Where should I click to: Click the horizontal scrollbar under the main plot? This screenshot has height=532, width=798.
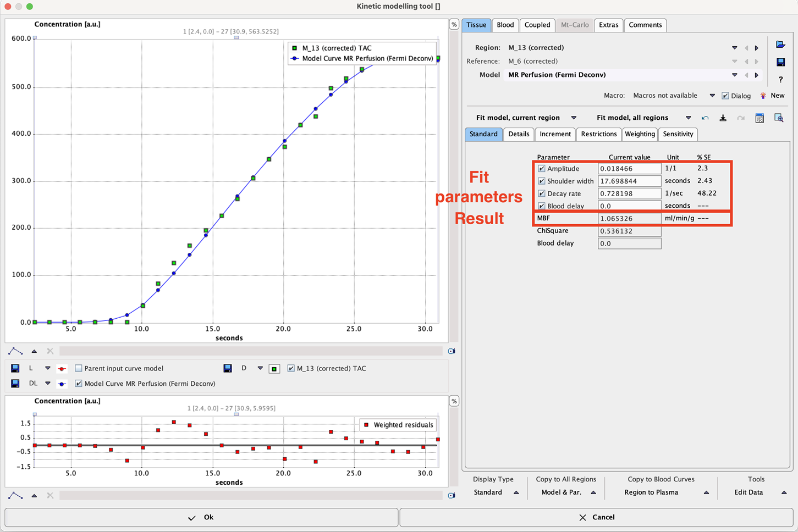pyautogui.click(x=251, y=351)
